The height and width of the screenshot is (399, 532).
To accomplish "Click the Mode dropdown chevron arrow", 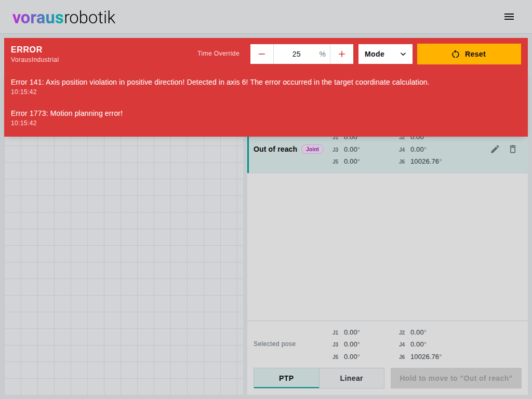I will tap(403, 54).
